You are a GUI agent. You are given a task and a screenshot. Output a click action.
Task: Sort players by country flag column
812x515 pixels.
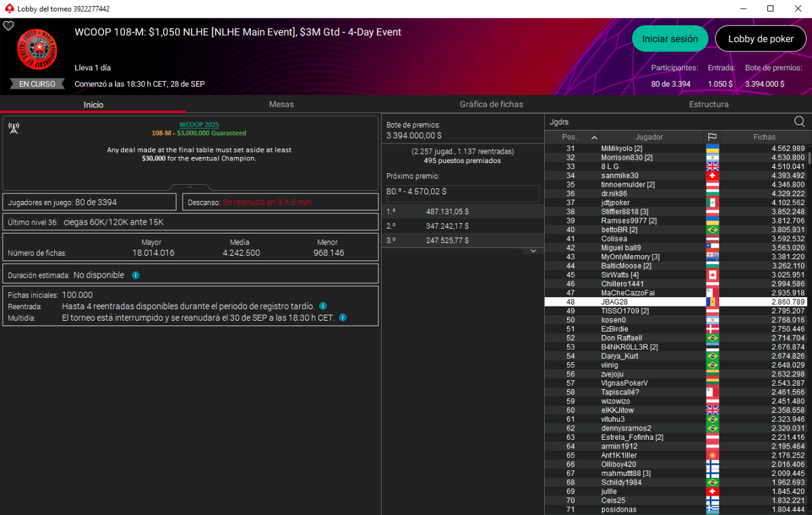coord(712,137)
